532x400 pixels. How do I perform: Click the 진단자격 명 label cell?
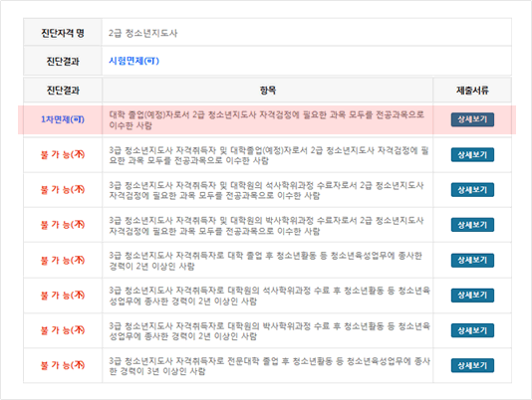pyautogui.click(x=63, y=33)
